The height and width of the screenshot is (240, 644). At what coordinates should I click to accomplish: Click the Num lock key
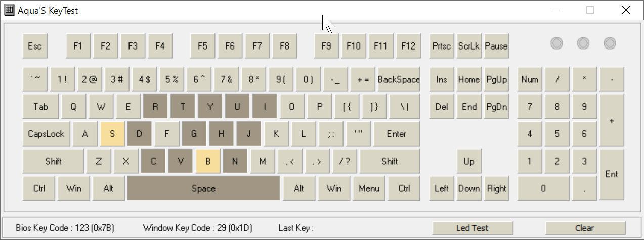530,80
